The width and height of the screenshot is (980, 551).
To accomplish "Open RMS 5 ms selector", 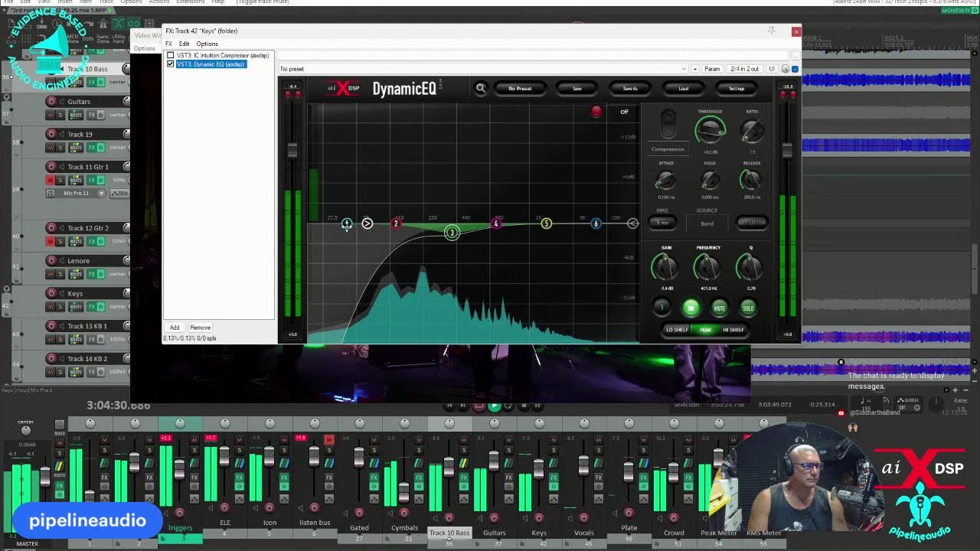I will tap(662, 223).
